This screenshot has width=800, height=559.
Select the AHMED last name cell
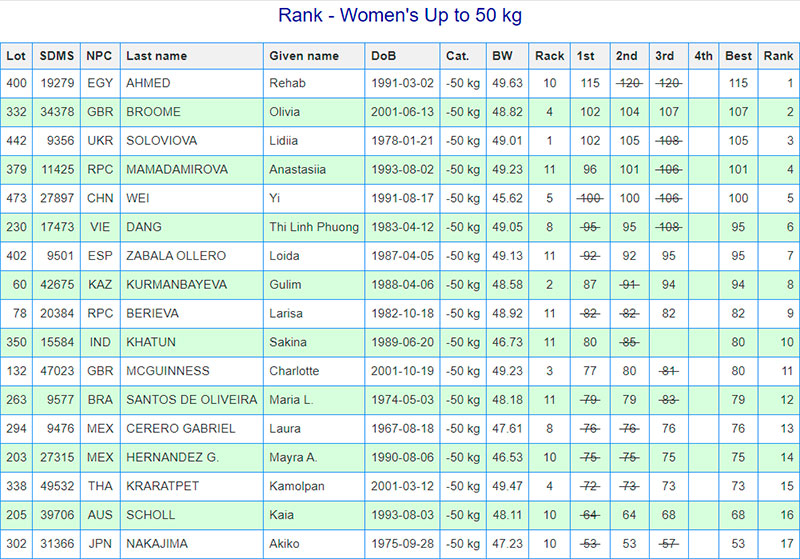(148, 83)
